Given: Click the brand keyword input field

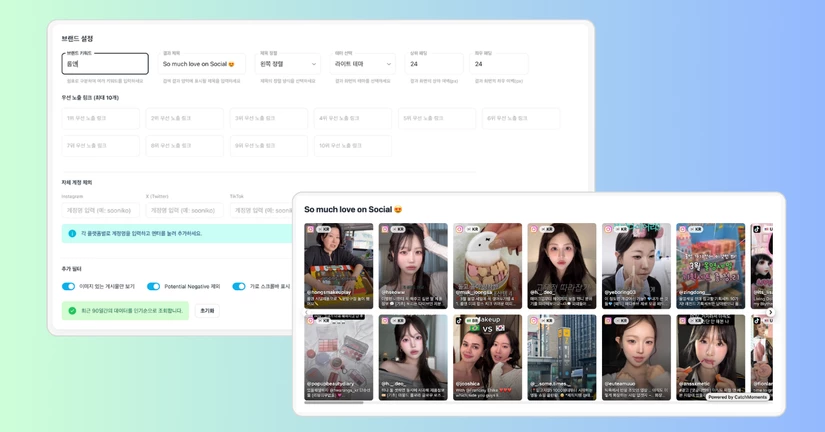Looking at the screenshot, I should pos(105,64).
